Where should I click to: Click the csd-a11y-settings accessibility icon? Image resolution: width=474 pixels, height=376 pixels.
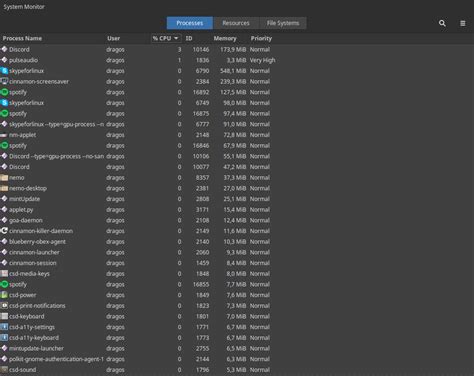(4, 327)
